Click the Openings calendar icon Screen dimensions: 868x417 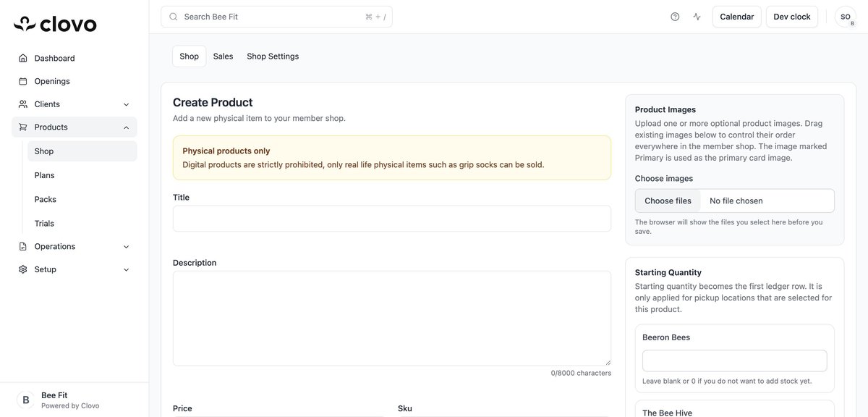[x=22, y=79]
